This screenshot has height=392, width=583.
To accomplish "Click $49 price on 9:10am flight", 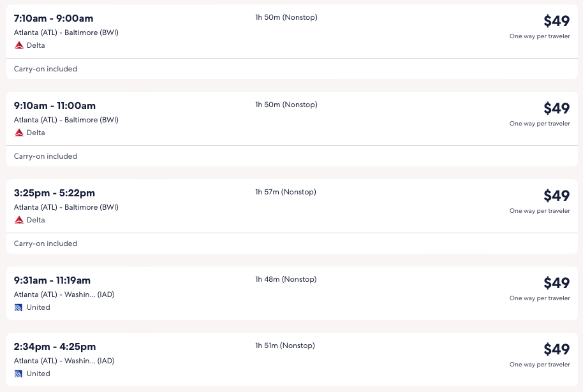I will point(556,108).
